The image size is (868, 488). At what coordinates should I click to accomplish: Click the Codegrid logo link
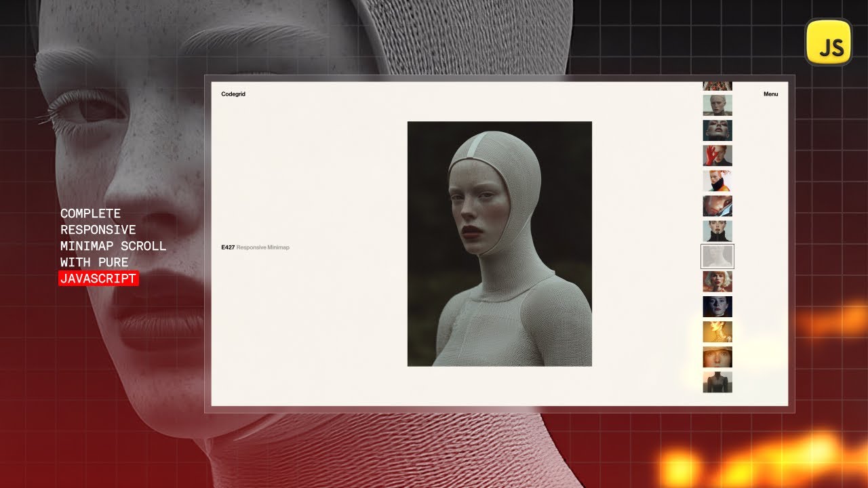tap(233, 94)
